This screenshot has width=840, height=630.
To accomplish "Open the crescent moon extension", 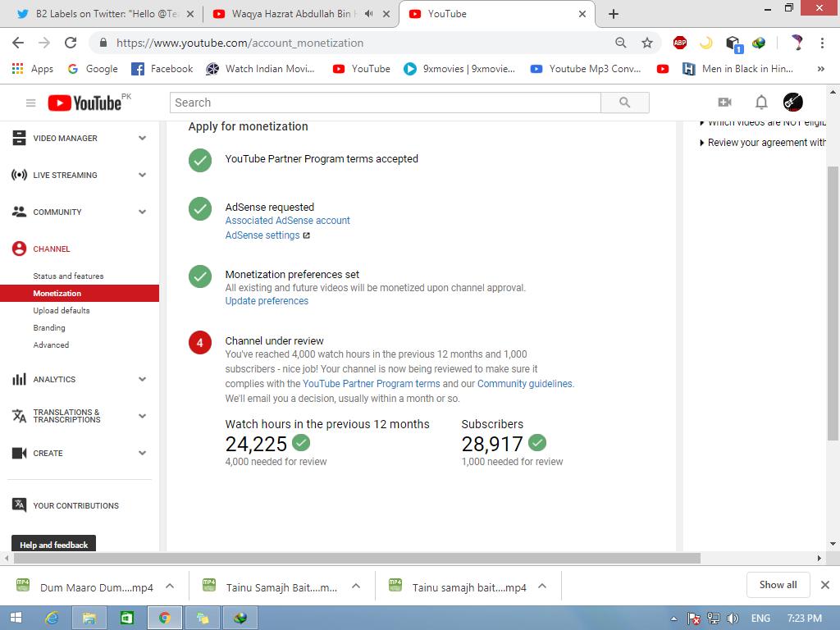I will [706, 43].
